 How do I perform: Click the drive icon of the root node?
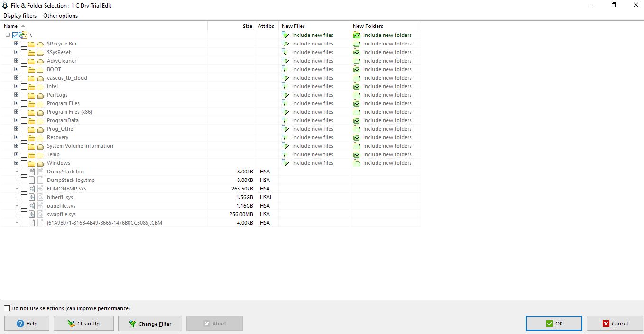pos(23,35)
